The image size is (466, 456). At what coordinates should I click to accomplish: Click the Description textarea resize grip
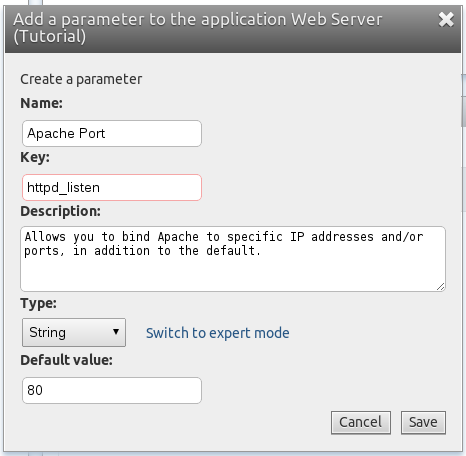coord(440,287)
